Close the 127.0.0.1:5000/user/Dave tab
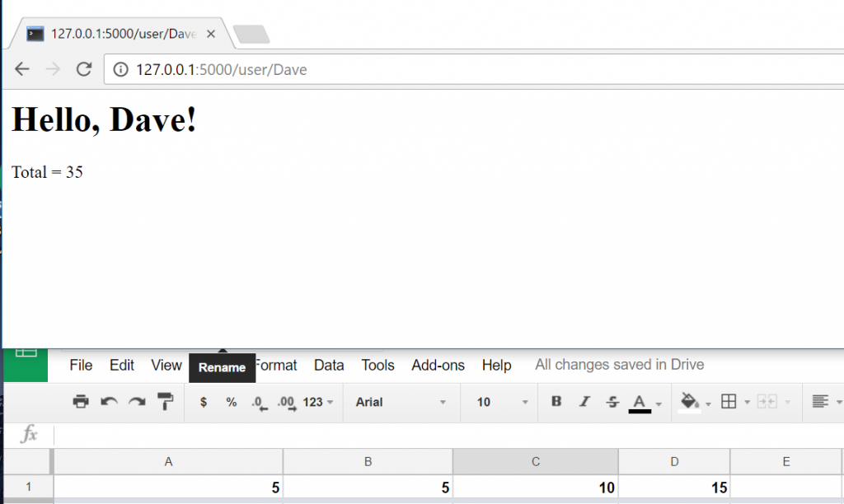Image resolution: width=844 pixels, height=504 pixels. click(211, 34)
